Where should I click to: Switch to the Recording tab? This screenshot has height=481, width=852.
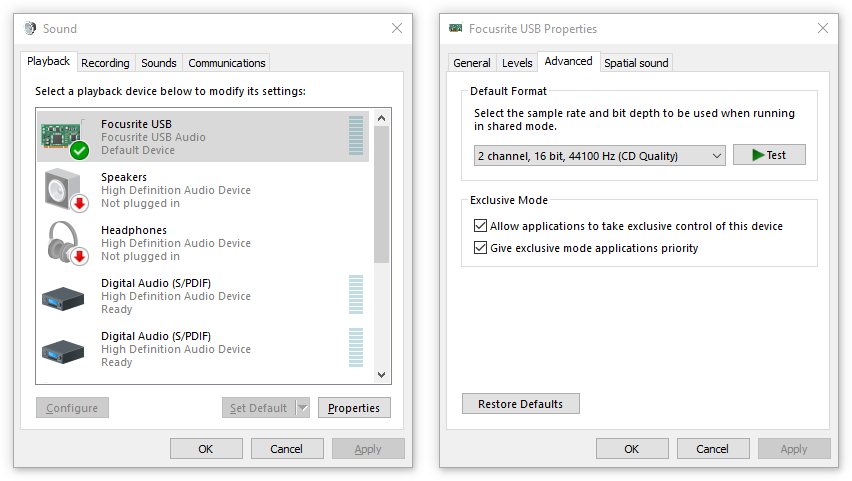click(105, 63)
